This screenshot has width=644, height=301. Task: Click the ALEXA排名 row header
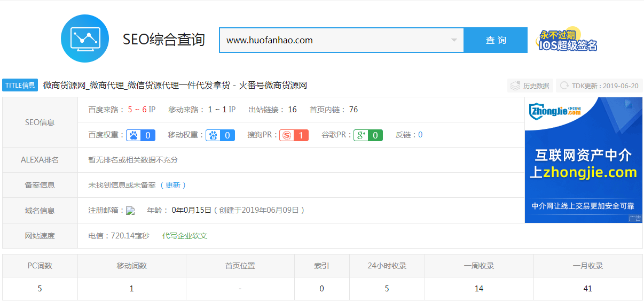[x=40, y=160]
